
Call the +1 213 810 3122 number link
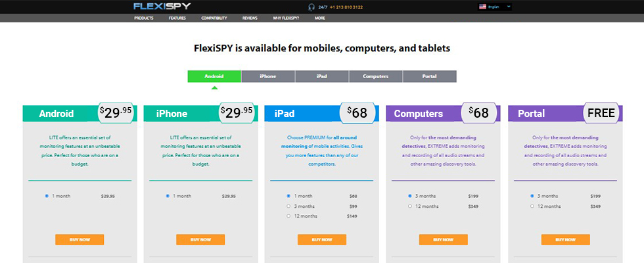pyautogui.click(x=346, y=7)
